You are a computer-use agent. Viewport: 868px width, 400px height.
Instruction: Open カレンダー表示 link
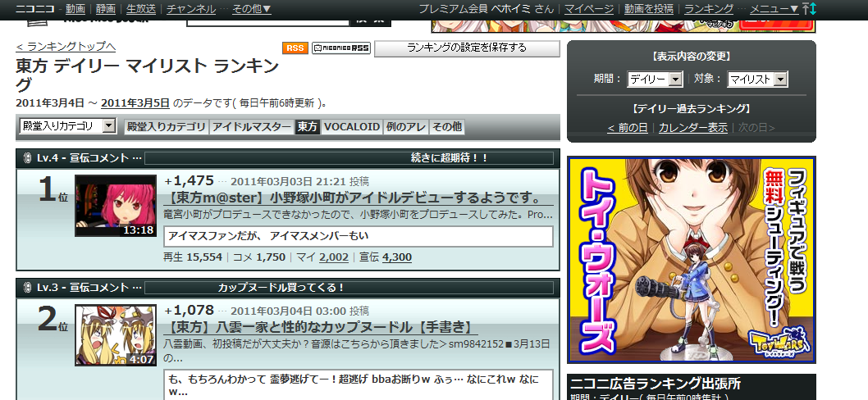(x=693, y=128)
